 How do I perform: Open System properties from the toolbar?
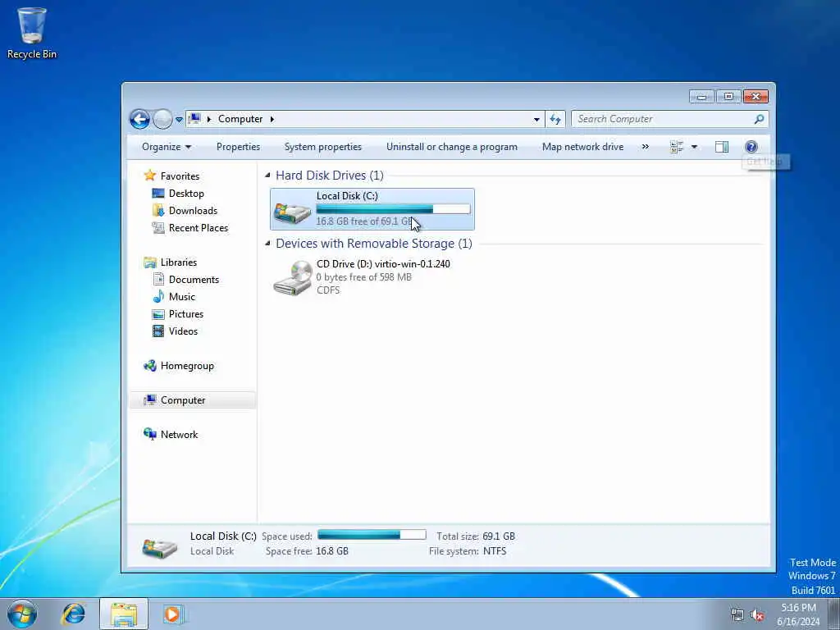323,147
